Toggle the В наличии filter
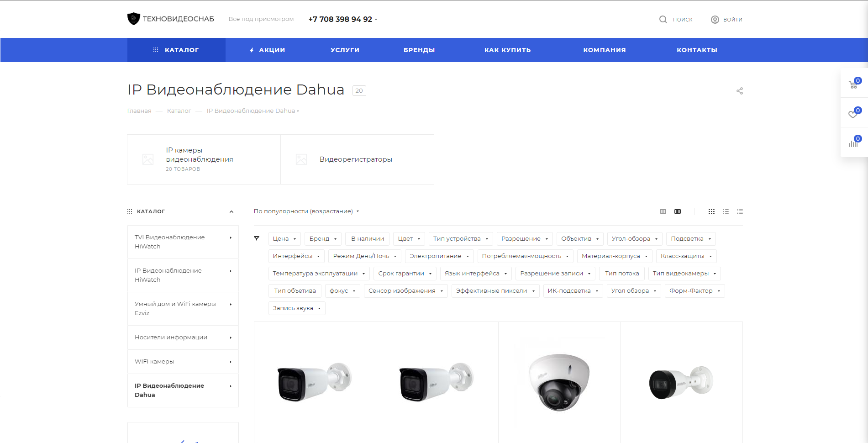The width and height of the screenshot is (868, 443). coord(368,239)
